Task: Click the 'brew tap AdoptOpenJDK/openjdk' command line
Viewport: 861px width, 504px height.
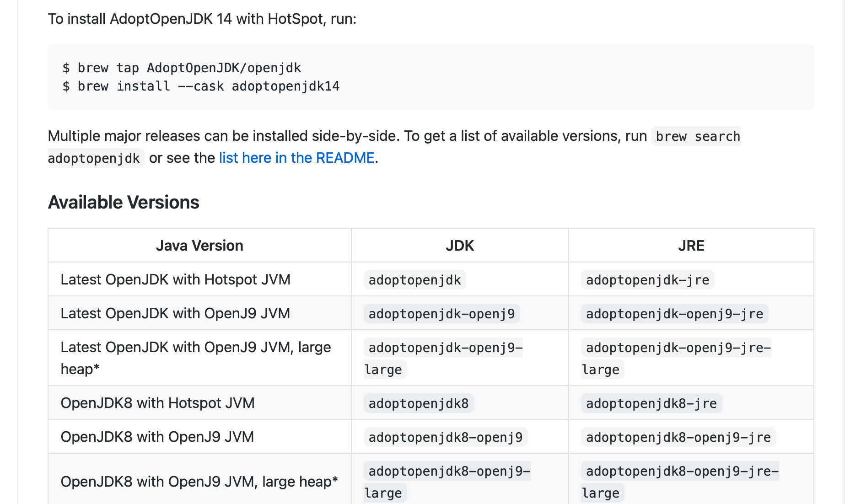Action: (182, 68)
